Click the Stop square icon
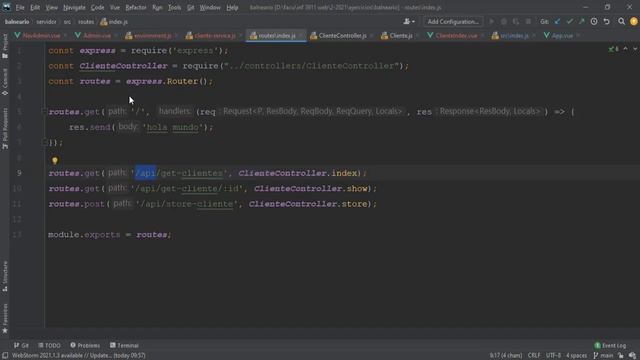 [x=528, y=22]
